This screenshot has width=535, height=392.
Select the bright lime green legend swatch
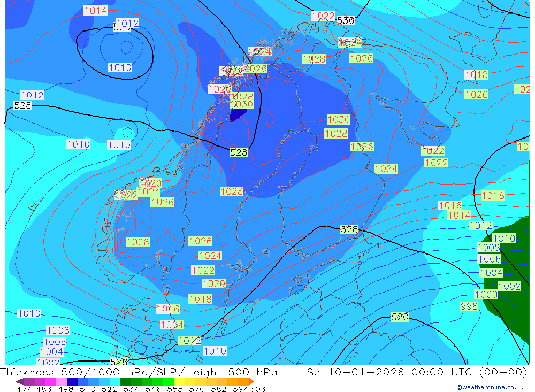[169, 381]
